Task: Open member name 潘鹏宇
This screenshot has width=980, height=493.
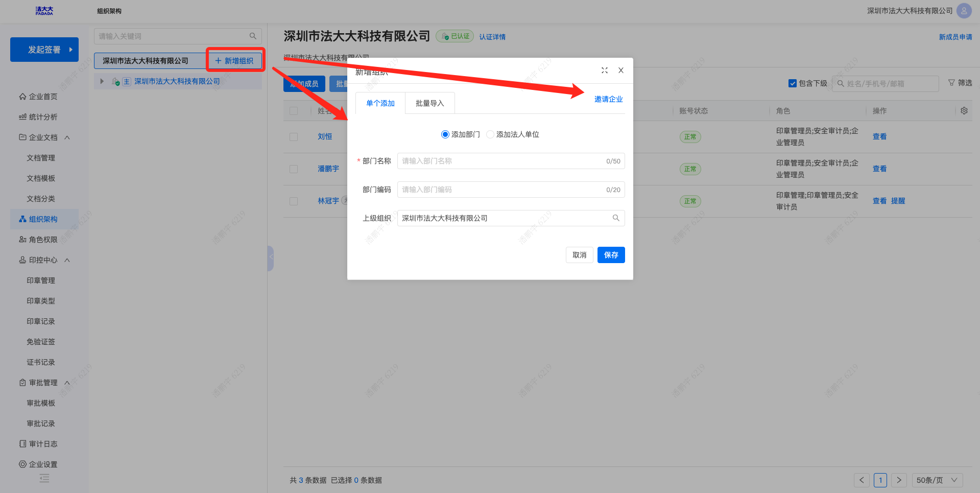Action: (x=328, y=169)
